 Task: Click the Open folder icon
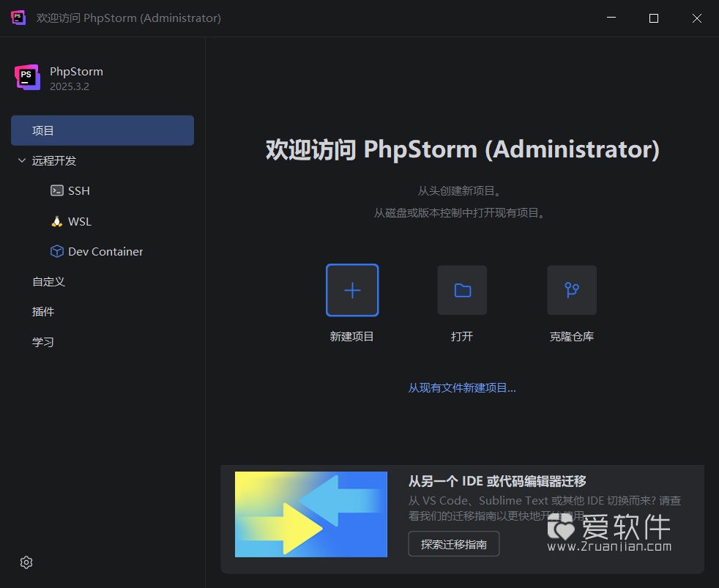[x=461, y=290]
